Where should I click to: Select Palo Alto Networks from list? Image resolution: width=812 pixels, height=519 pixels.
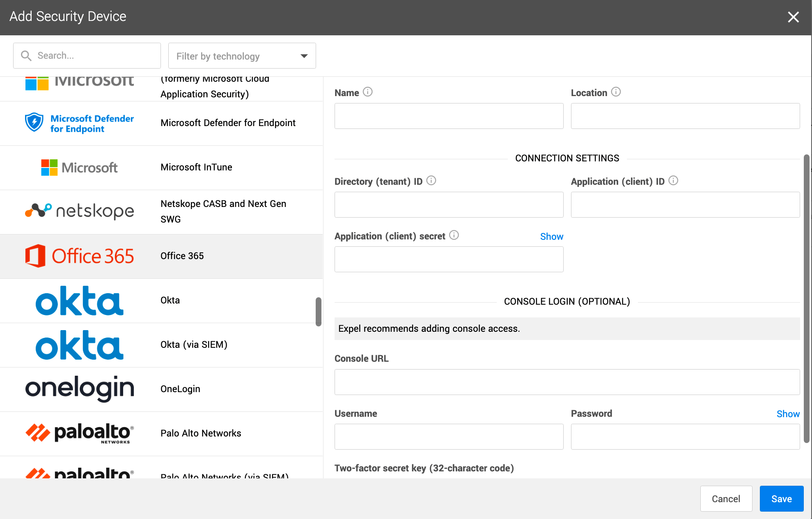point(161,434)
